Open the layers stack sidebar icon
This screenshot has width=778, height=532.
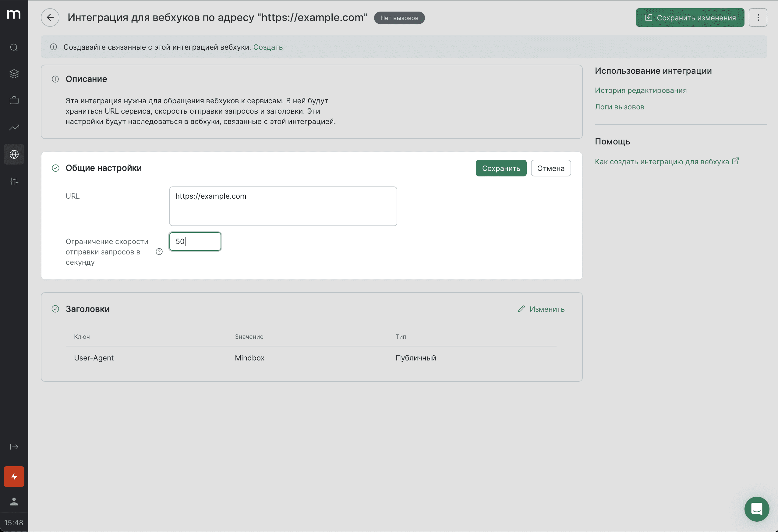pos(14,74)
